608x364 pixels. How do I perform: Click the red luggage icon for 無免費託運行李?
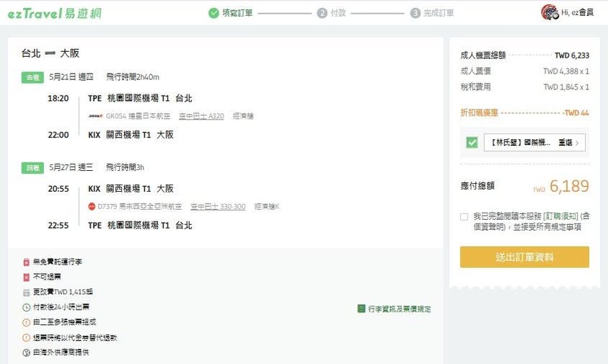point(26,262)
